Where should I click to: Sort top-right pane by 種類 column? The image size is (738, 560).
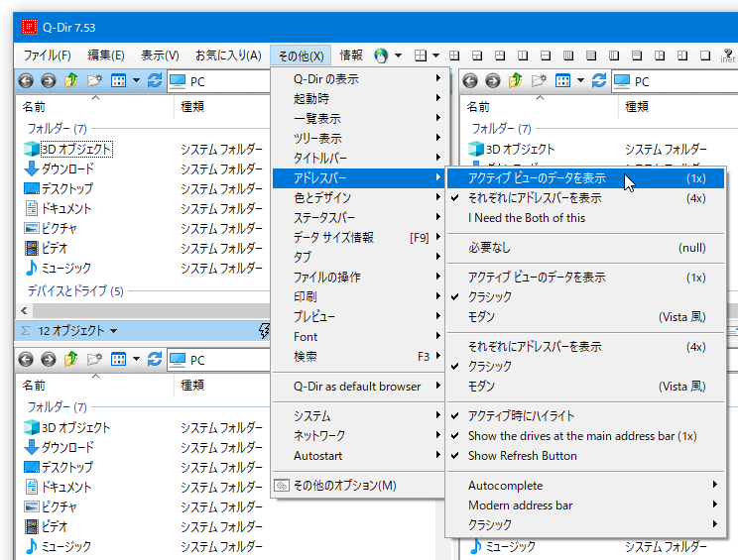[x=637, y=107]
